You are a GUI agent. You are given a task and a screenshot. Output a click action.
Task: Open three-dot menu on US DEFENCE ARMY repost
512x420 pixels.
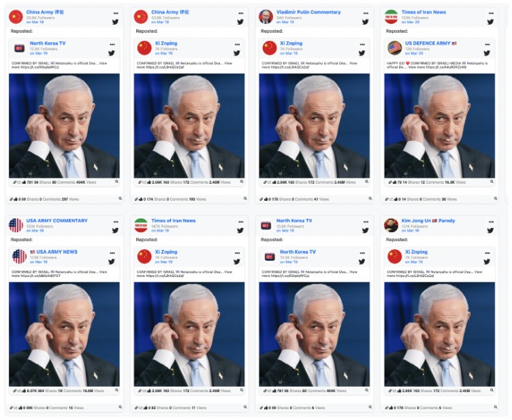point(487,44)
